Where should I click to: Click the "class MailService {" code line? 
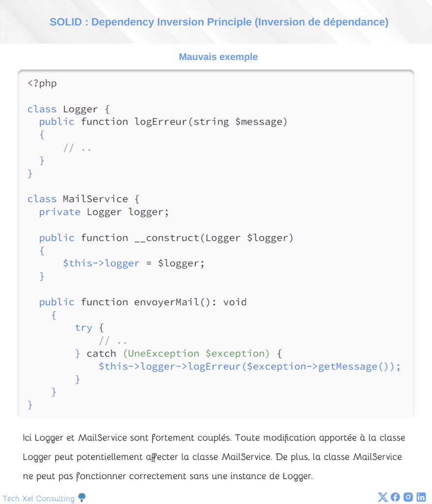(83, 199)
